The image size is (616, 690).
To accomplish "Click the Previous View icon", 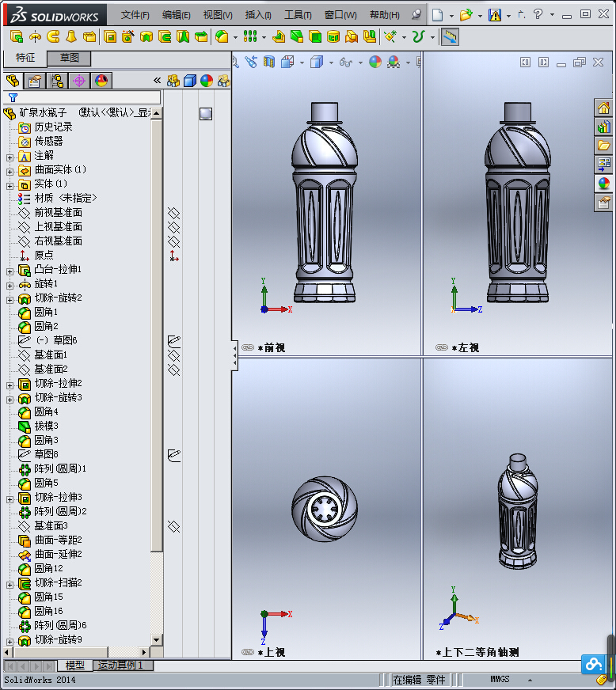I will click(251, 62).
